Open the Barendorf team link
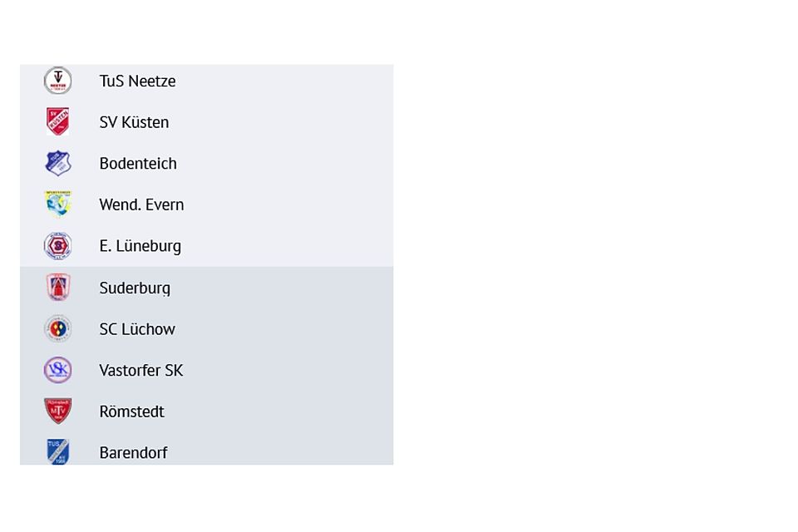Image resolution: width=798 pixels, height=532 pixels. [x=133, y=453]
